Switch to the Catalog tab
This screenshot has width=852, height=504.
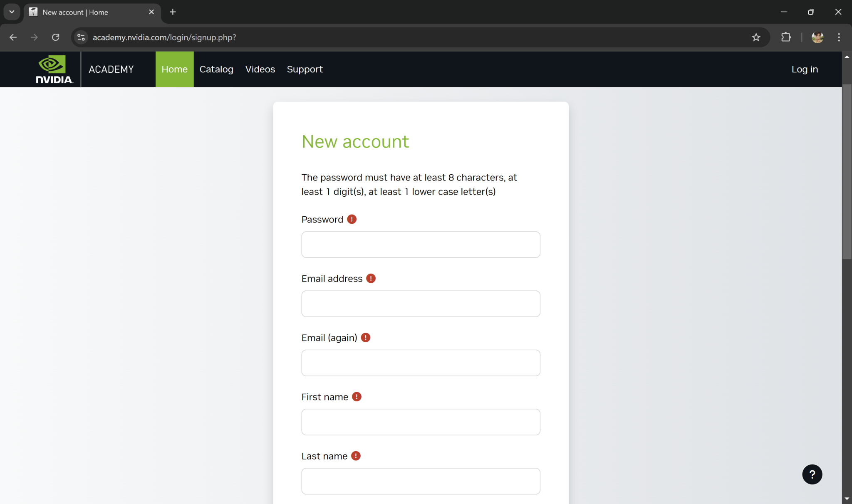coord(216,69)
